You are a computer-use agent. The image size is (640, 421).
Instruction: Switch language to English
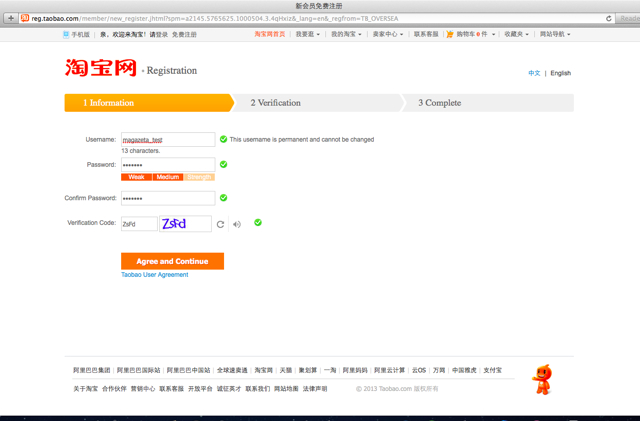tap(560, 73)
